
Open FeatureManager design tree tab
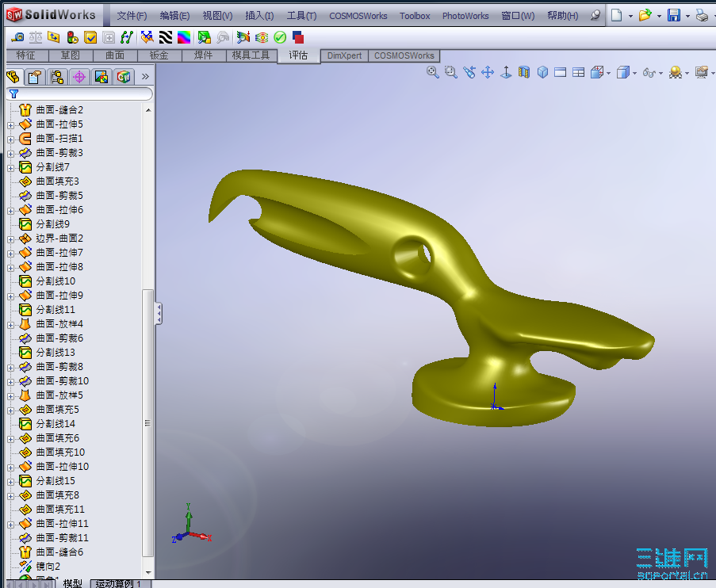pyautogui.click(x=13, y=77)
